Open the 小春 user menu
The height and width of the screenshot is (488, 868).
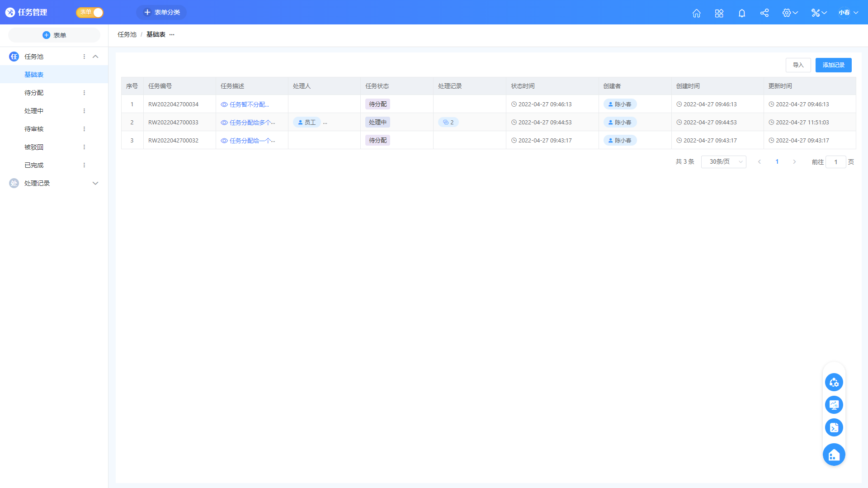848,13
